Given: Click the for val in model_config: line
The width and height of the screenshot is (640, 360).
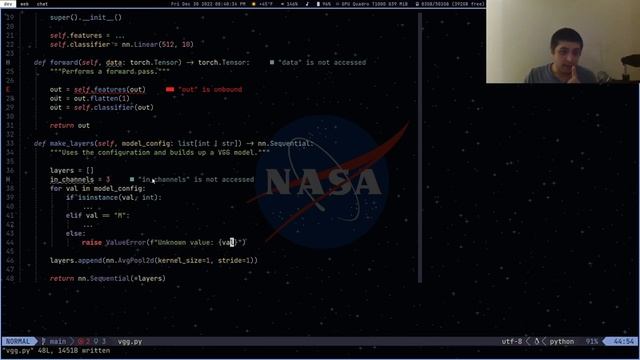Looking at the screenshot, I should coord(98,188).
